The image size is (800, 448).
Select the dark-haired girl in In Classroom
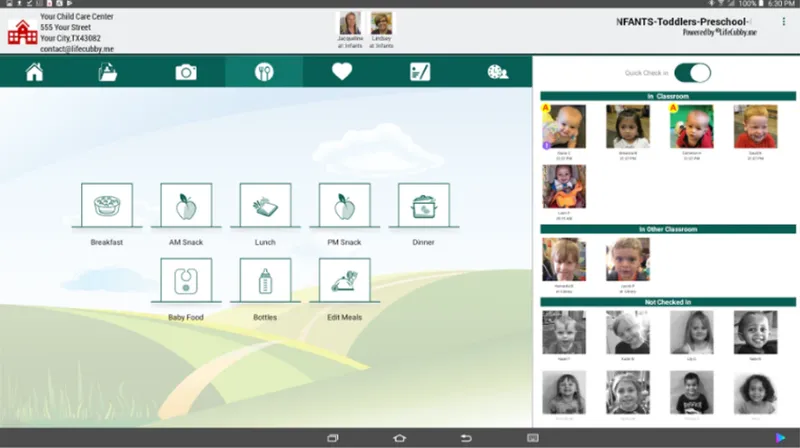click(628, 127)
